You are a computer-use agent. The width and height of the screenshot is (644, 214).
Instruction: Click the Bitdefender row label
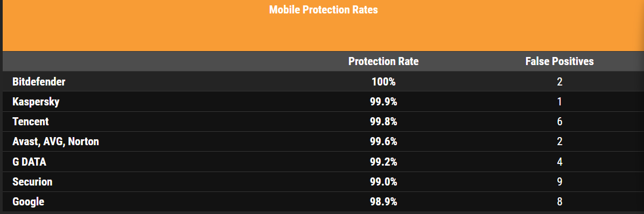39,82
